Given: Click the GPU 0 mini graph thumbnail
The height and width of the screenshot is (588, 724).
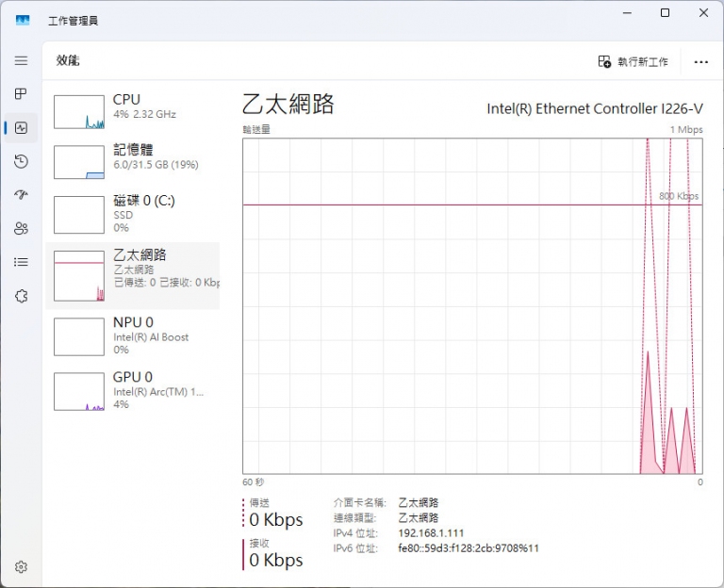Looking at the screenshot, I should [x=79, y=391].
